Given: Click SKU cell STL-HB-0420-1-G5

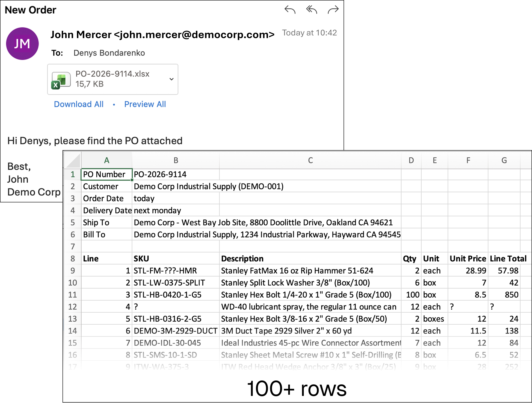Looking at the screenshot, I should (176, 295).
